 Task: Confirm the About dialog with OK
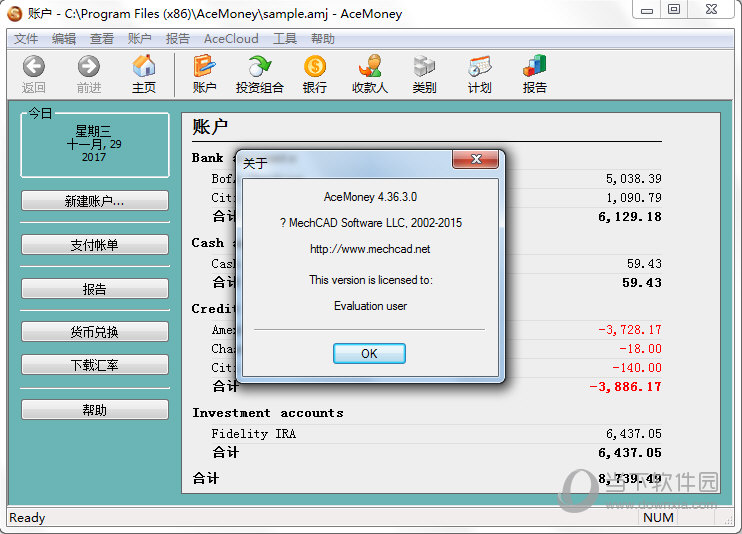click(x=369, y=354)
